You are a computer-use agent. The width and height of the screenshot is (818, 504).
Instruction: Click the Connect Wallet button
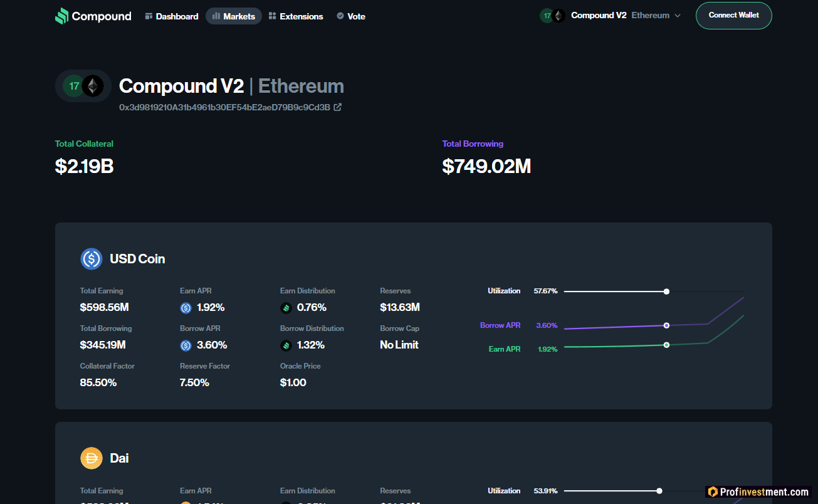click(733, 16)
